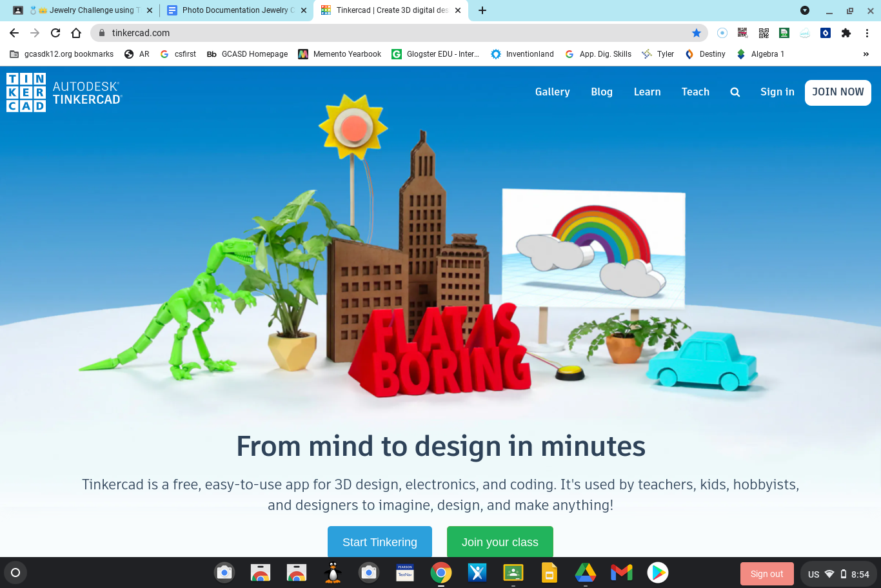Open the tab search dropdown arrow
This screenshot has height=588, width=881.
pos(805,10)
